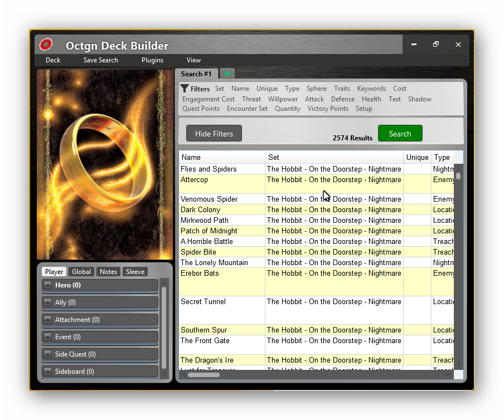504x420 pixels.
Task: Add the Keywords filter
Action: (371, 89)
